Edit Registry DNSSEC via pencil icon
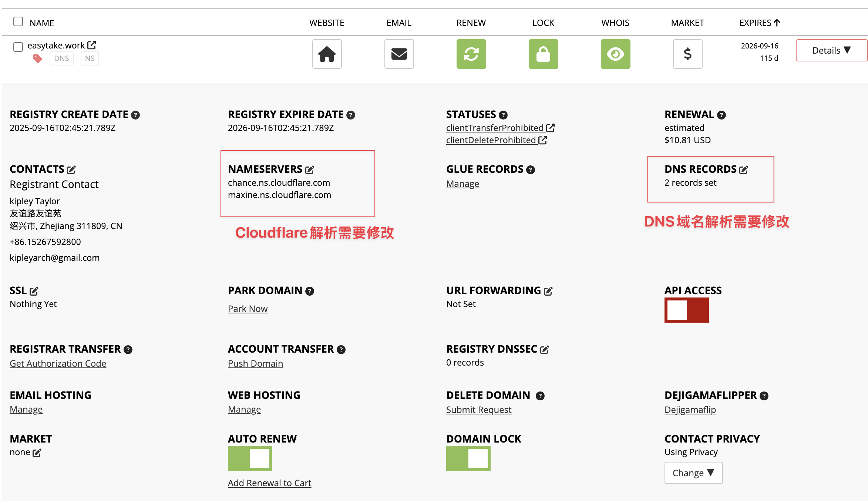The width and height of the screenshot is (868, 501). pyautogui.click(x=544, y=350)
